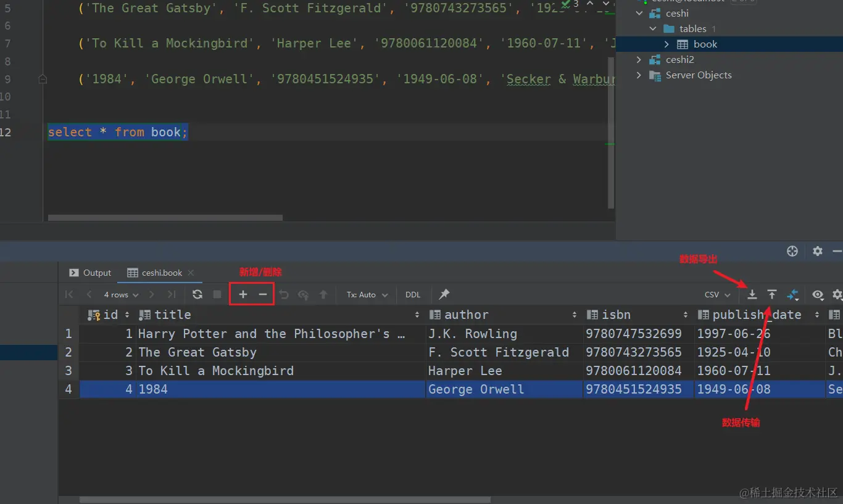The image size is (843, 504).
Task: Expand the Server Objects node
Action: pyautogui.click(x=639, y=75)
